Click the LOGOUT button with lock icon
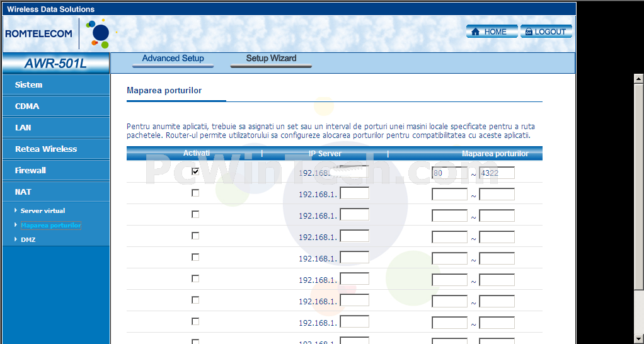 click(546, 32)
